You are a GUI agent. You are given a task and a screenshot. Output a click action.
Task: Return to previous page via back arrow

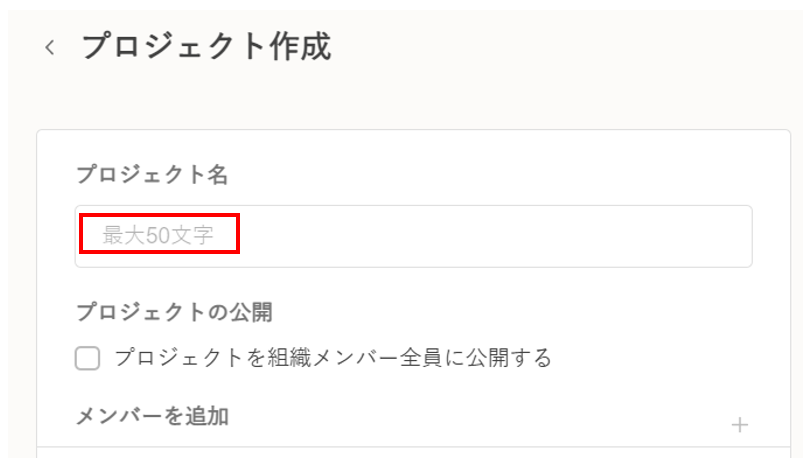pyautogui.click(x=50, y=48)
